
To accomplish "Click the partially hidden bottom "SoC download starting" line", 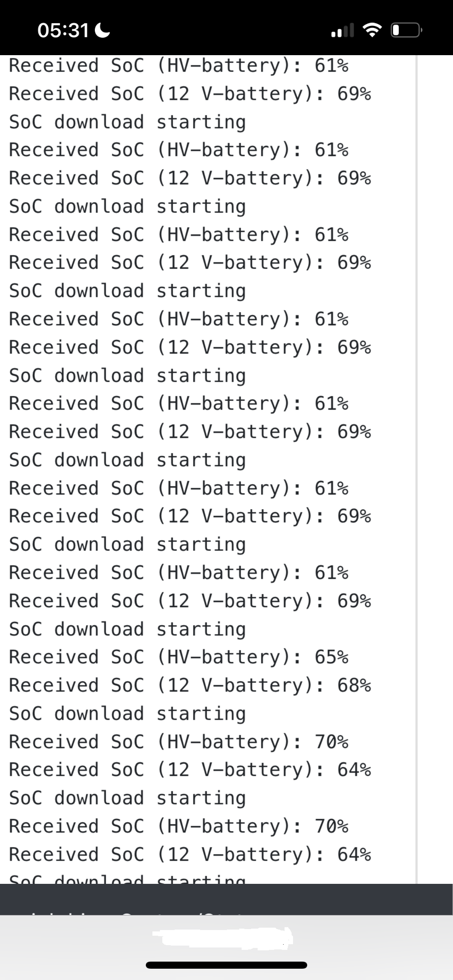I will tap(127, 879).
